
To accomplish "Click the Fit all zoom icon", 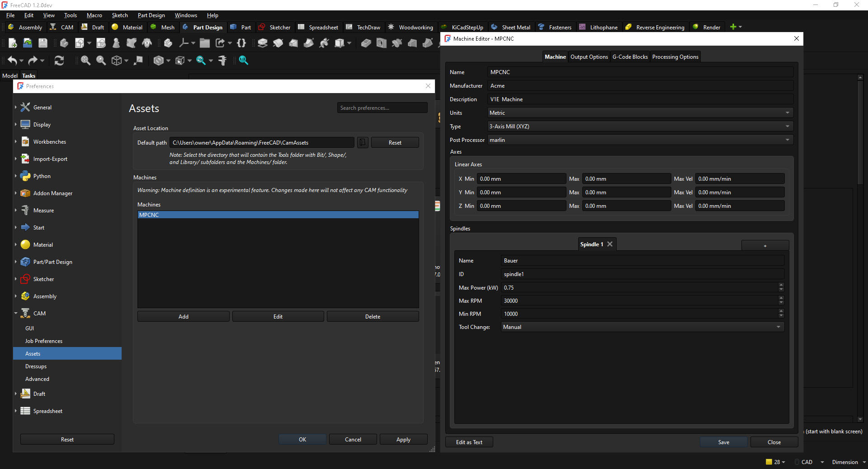I will [85, 61].
